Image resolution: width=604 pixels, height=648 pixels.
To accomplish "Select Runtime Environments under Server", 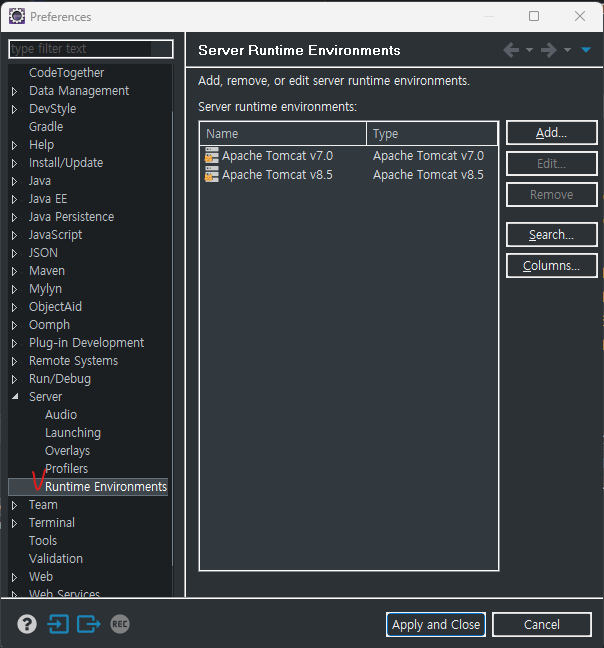I will click(106, 487).
